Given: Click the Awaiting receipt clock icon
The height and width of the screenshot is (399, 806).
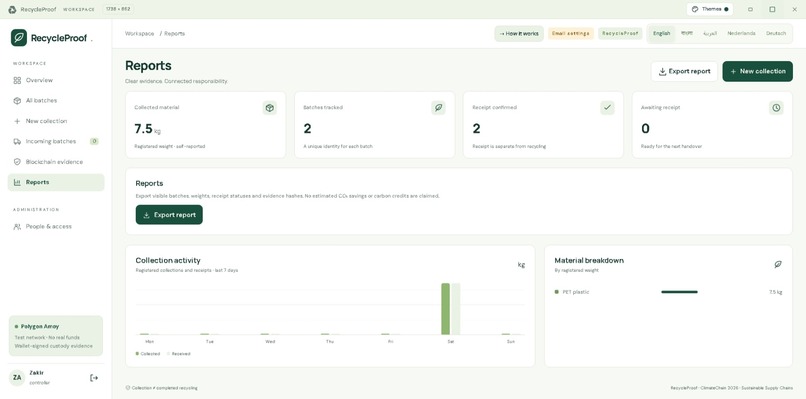Looking at the screenshot, I should click(x=776, y=107).
